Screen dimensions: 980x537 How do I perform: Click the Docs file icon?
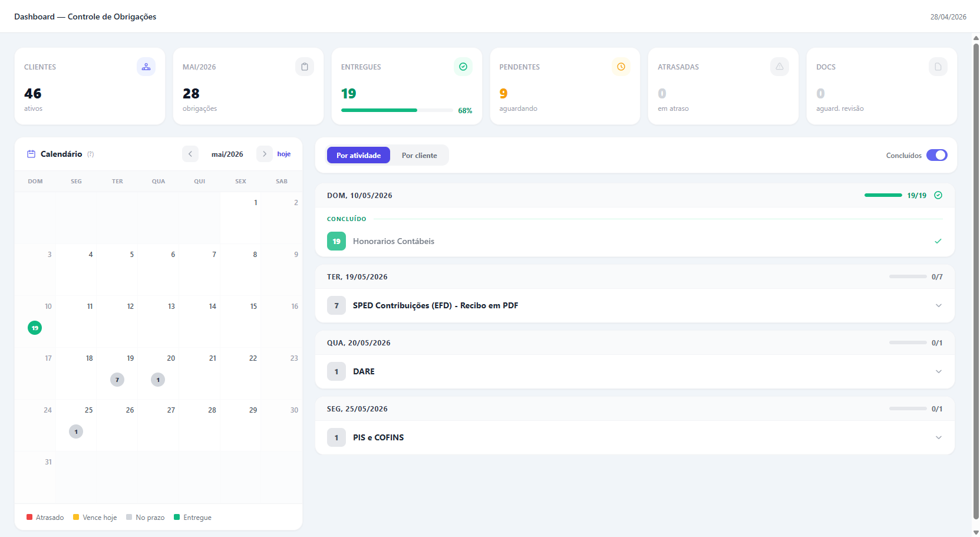938,67
